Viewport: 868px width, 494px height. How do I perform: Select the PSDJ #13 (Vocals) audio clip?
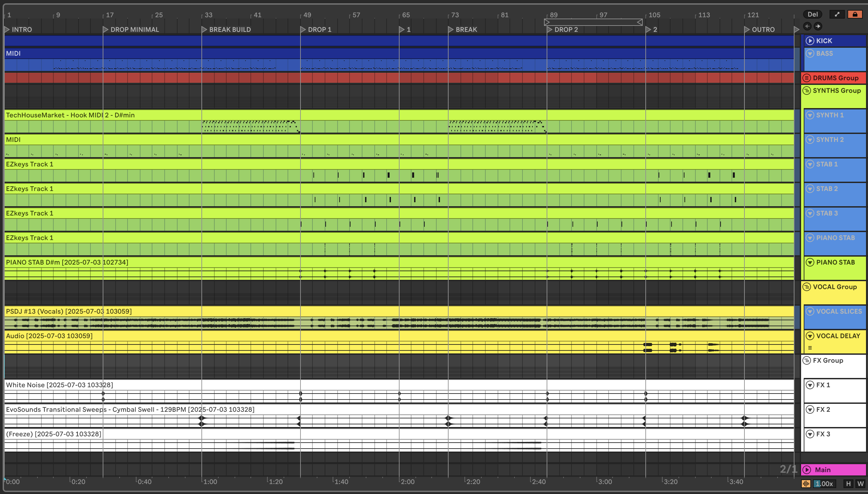pyautogui.click(x=399, y=311)
